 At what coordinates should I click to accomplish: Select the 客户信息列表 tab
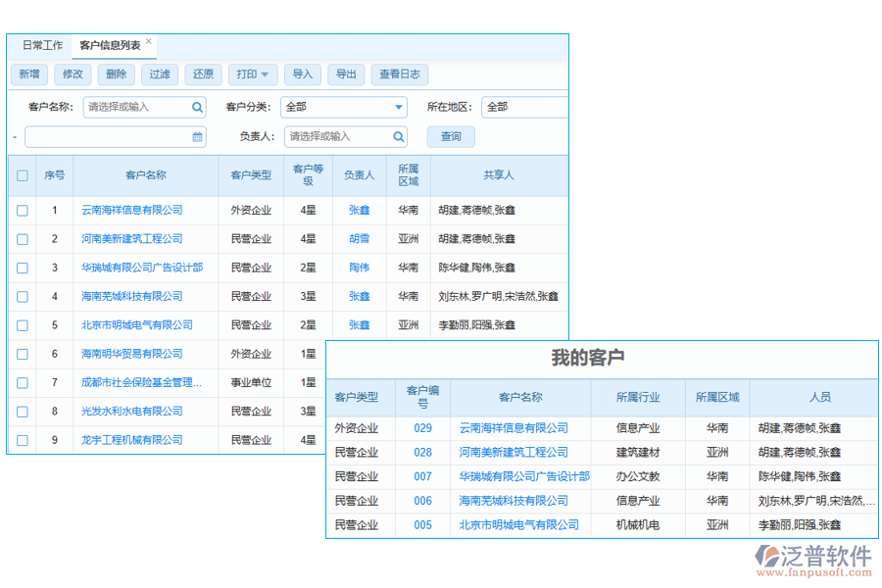point(108,45)
